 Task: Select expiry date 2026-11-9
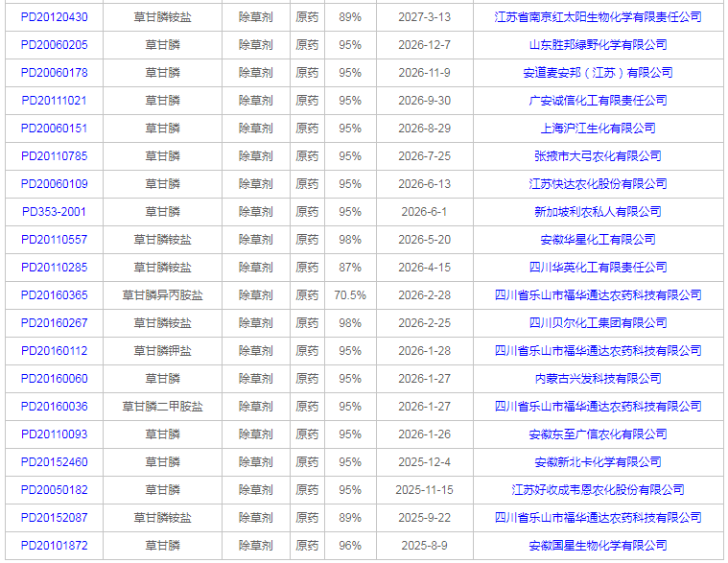(x=424, y=73)
